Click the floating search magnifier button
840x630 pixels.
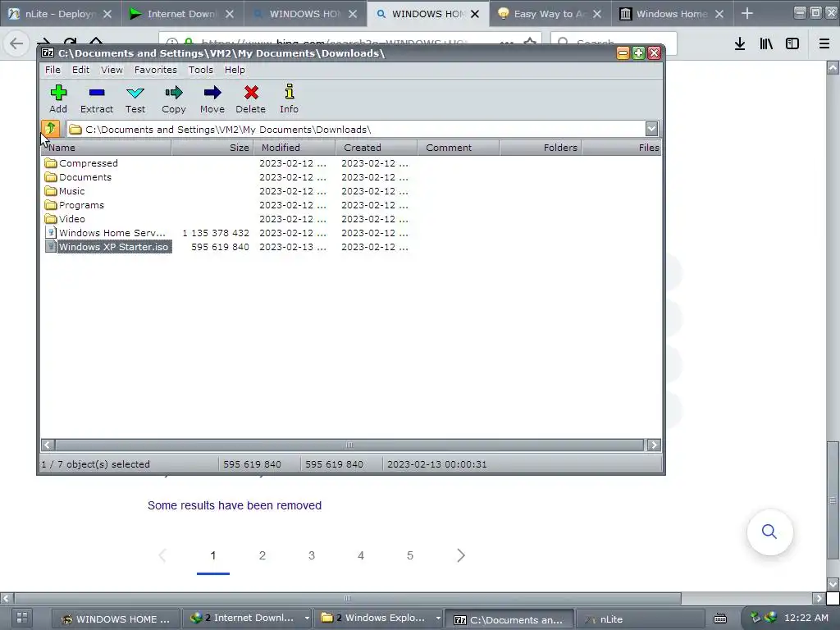point(769,532)
